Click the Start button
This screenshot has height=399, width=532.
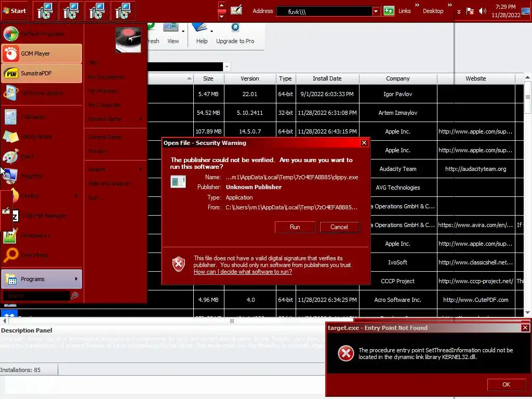click(x=14, y=10)
